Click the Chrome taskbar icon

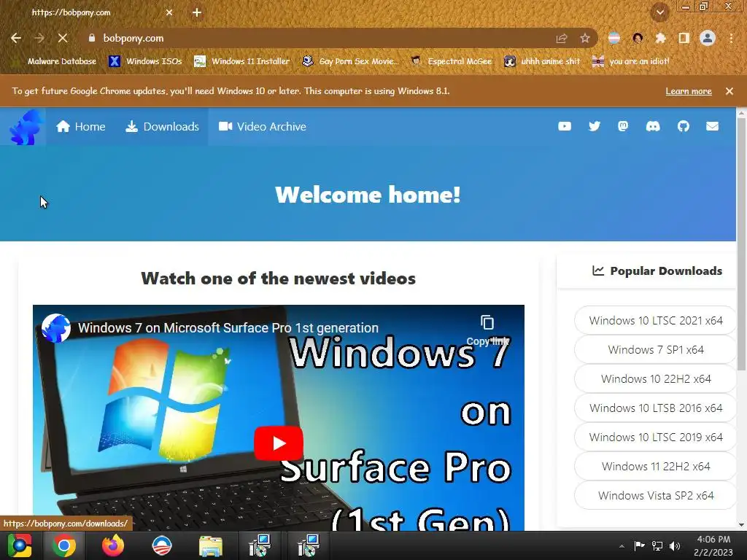click(x=64, y=545)
